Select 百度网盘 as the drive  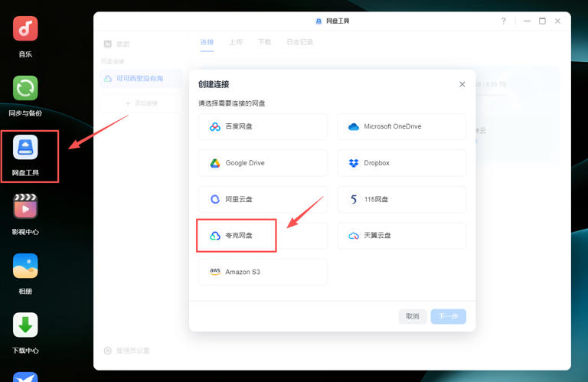pyautogui.click(x=263, y=127)
